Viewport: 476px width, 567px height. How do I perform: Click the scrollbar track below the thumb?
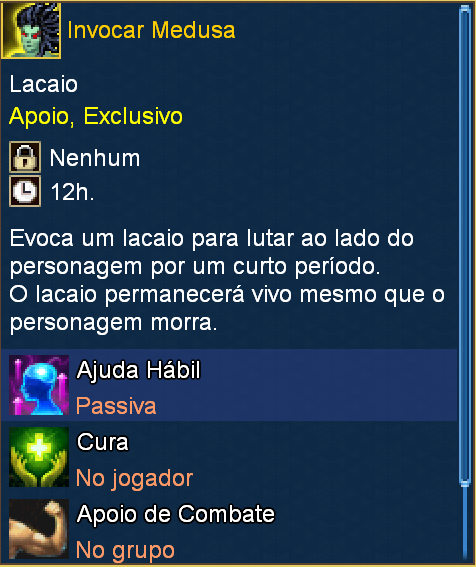click(465, 523)
